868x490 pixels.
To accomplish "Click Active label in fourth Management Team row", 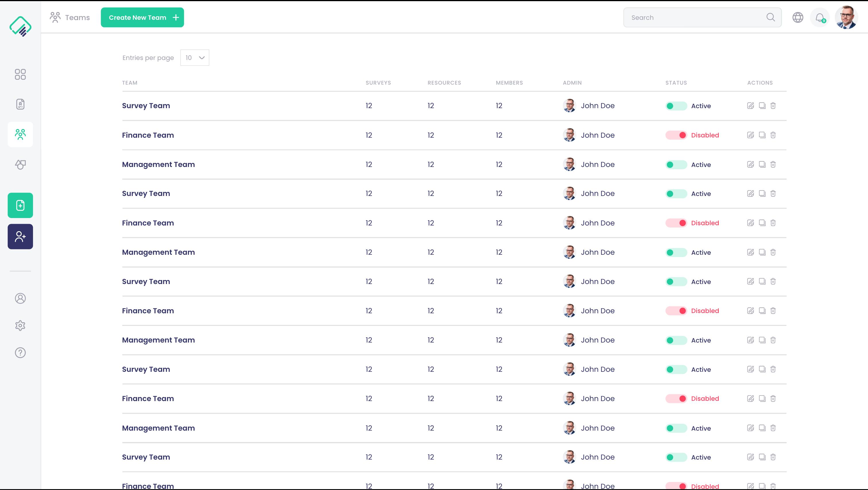I will (x=701, y=428).
